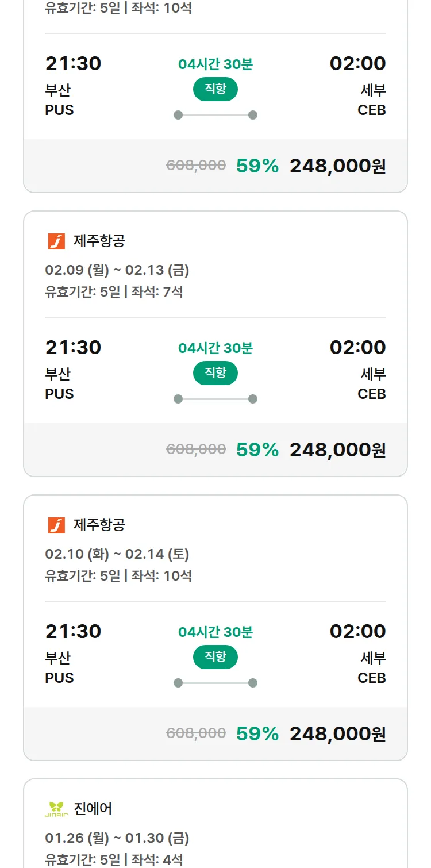Tap the 직항 badge in the 02.09 flight card

click(x=215, y=373)
